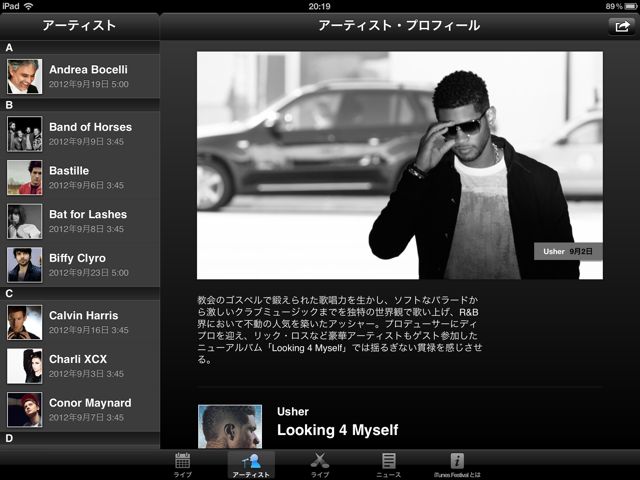Click the アーティスト sidebar heading
Viewport: 640px width, 480px height.
click(x=79, y=26)
